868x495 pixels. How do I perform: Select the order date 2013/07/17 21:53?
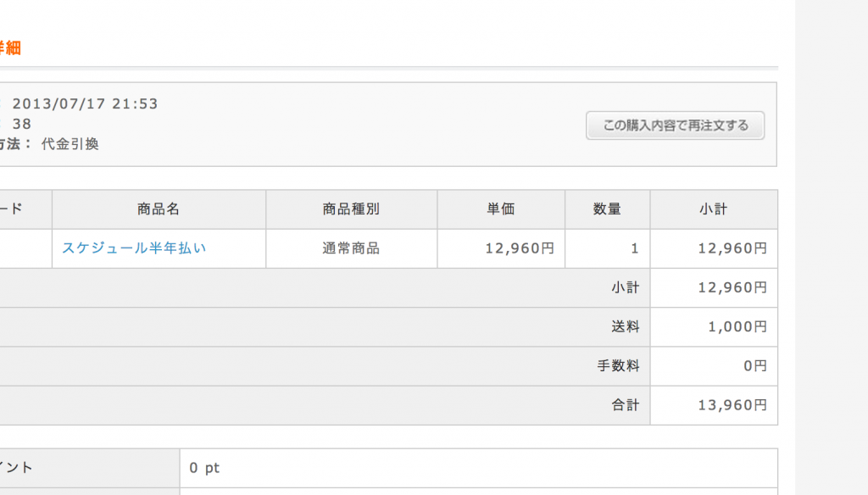[x=85, y=104]
